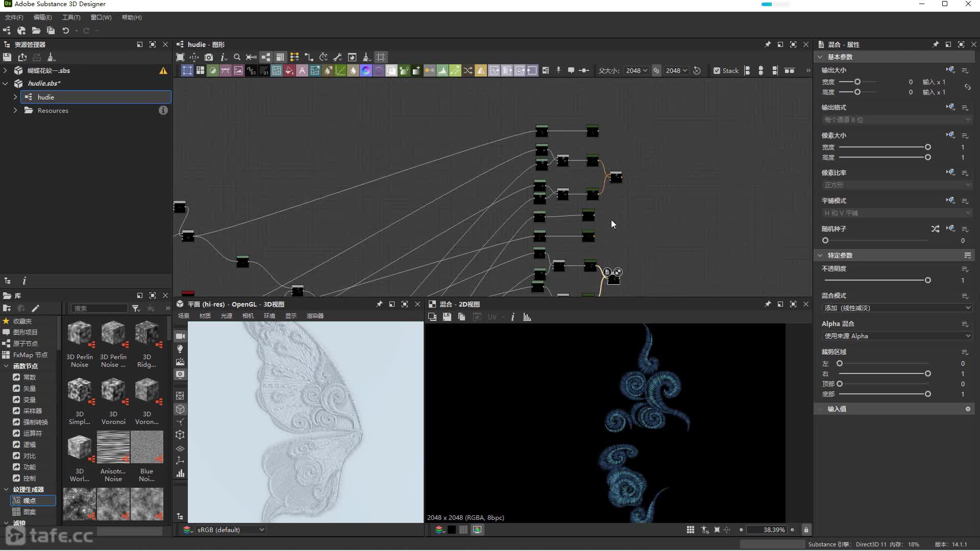
Task: Click the Normal node rainbow icon
Action: (366, 71)
